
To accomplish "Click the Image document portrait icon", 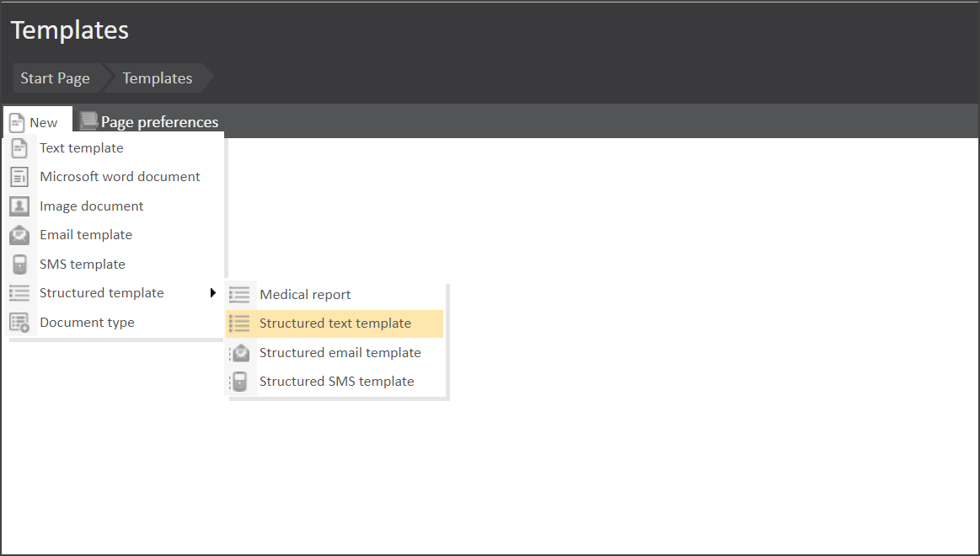I will (19, 206).
